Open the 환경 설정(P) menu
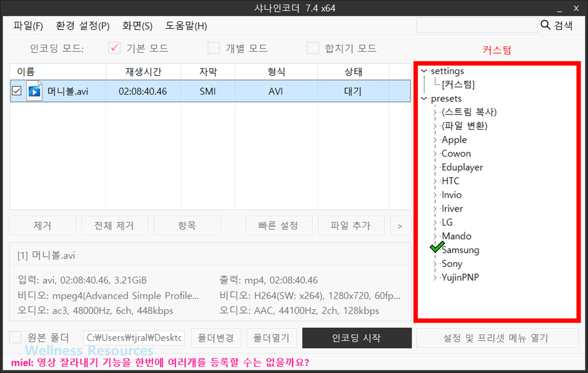Screen dimensions: 588x373 coord(83,26)
